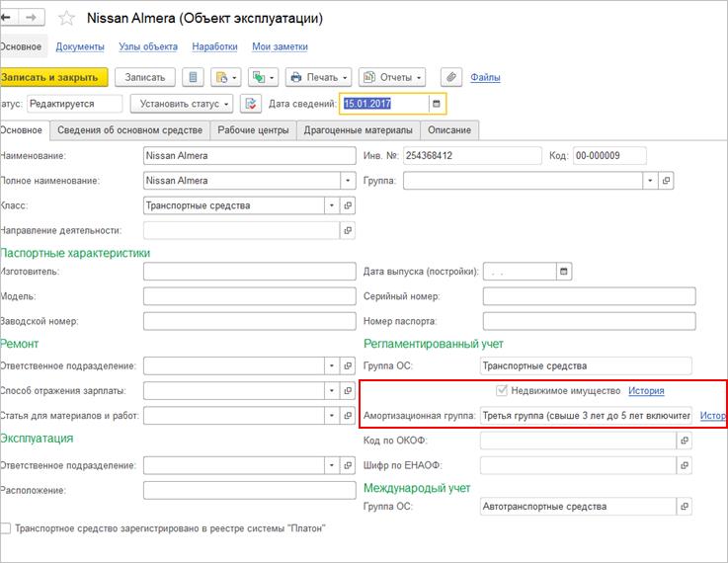Image resolution: width=728 pixels, height=563 pixels.
Task: Click the paperclip attachments icon
Action: coord(450,77)
